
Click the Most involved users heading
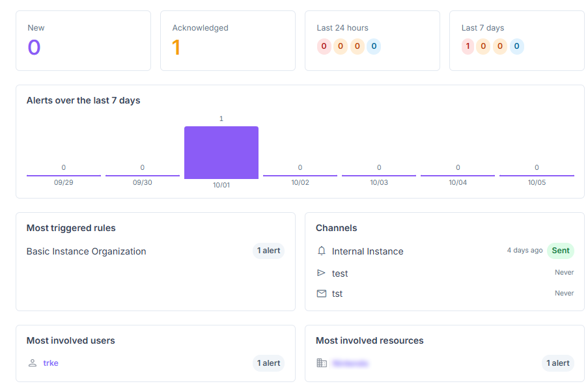coord(70,340)
